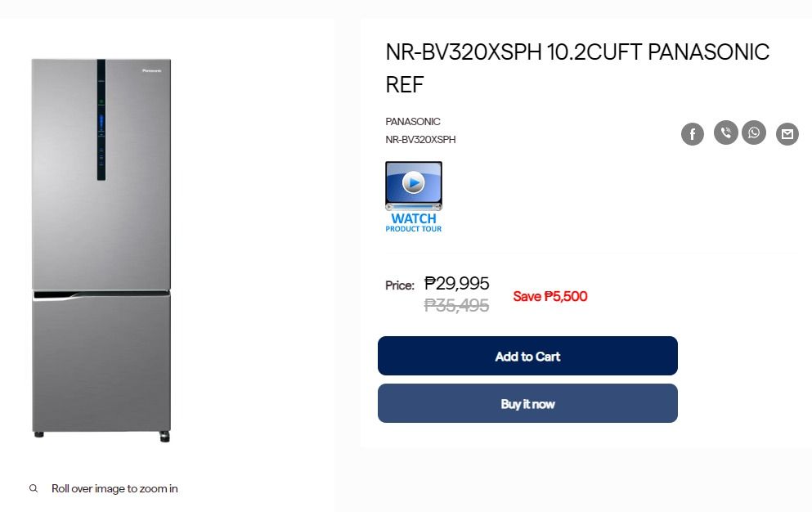Click the refrigerator's black control panel strip
This screenshot has height=512, width=812.
coord(101,119)
